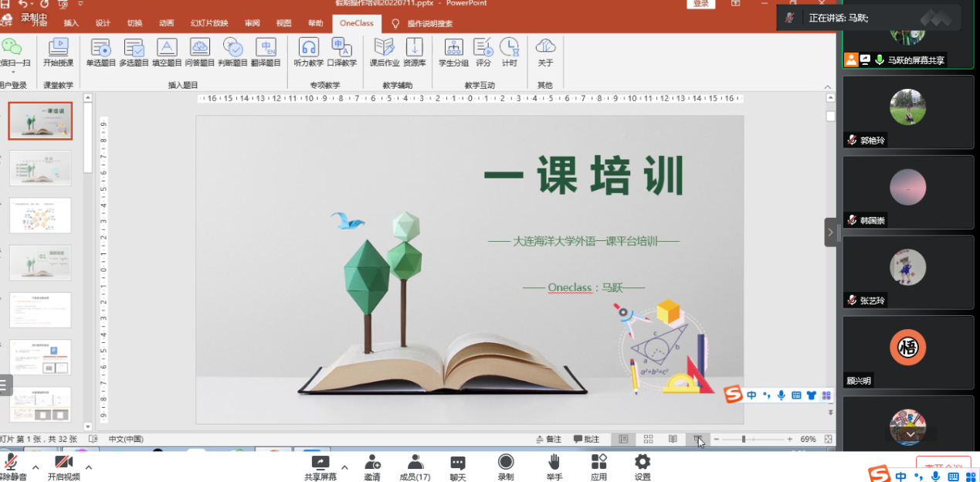
Task: Open the 学生分组 student grouping tool
Action: pos(453,51)
